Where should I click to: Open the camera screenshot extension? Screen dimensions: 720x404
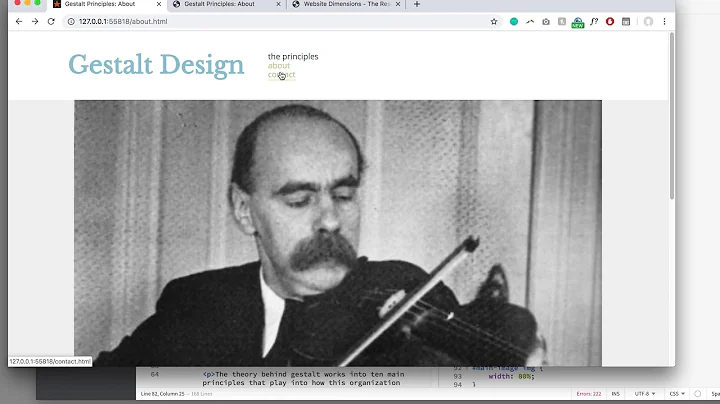pos(546,22)
